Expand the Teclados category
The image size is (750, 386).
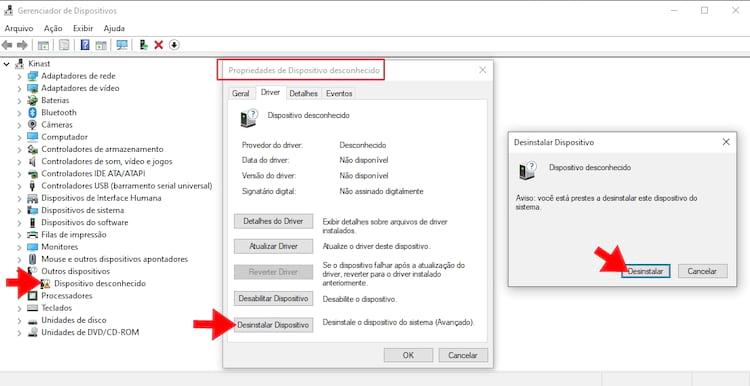click(x=19, y=308)
